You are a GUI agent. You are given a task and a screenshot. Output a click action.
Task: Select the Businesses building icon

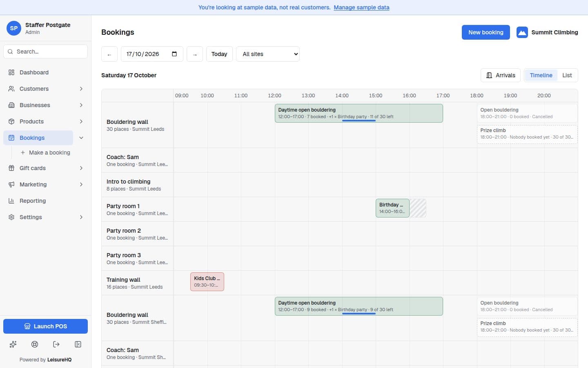tap(11, 105)
